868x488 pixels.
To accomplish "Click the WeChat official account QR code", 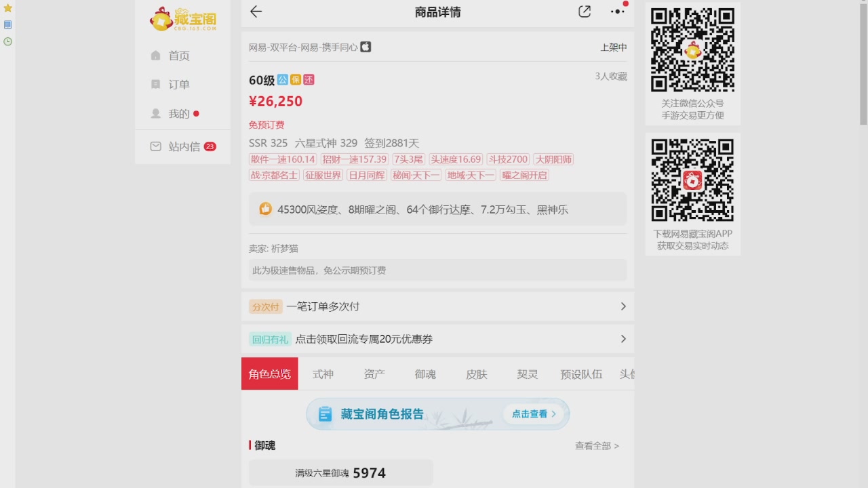I will [x=693, y=50].
